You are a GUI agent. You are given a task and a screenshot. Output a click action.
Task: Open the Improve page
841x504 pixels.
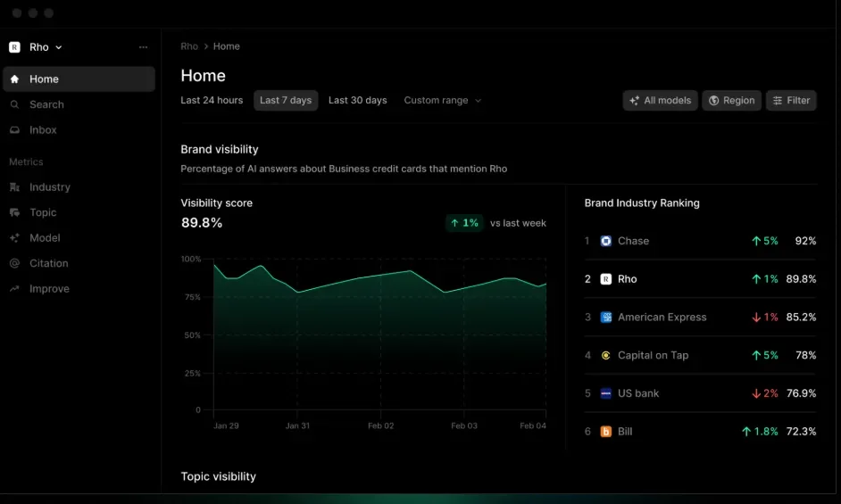point(79,288)
